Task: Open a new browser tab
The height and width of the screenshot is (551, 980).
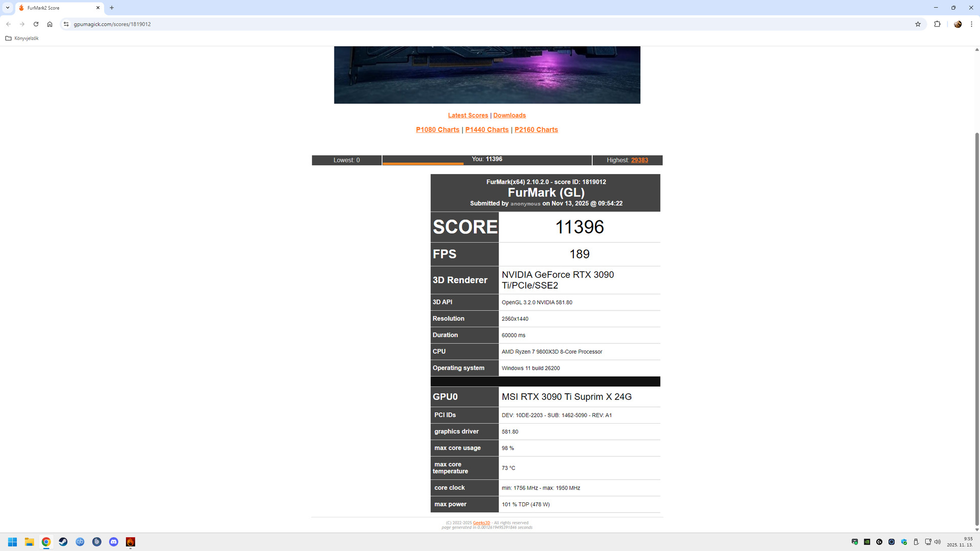Action: 112,8
